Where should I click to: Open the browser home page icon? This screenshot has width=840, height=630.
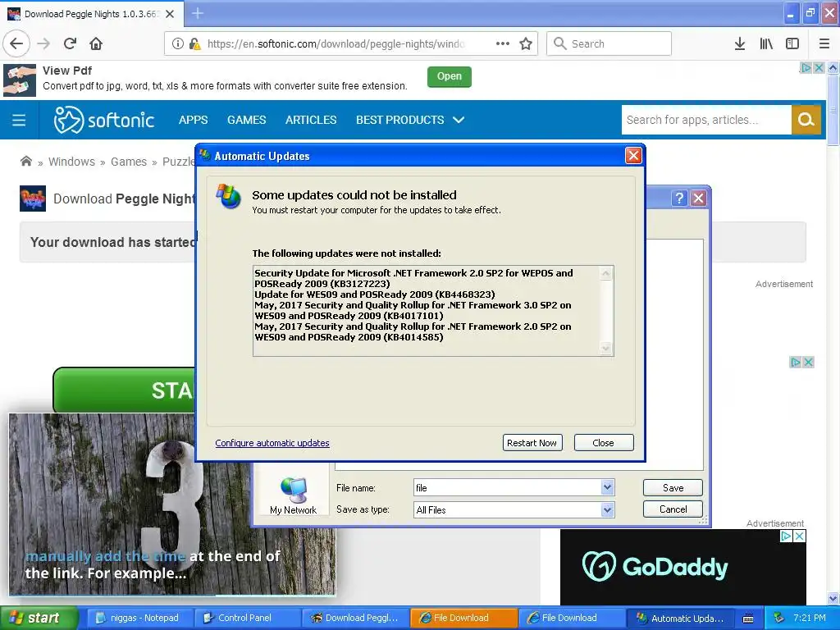coord(96,43)
